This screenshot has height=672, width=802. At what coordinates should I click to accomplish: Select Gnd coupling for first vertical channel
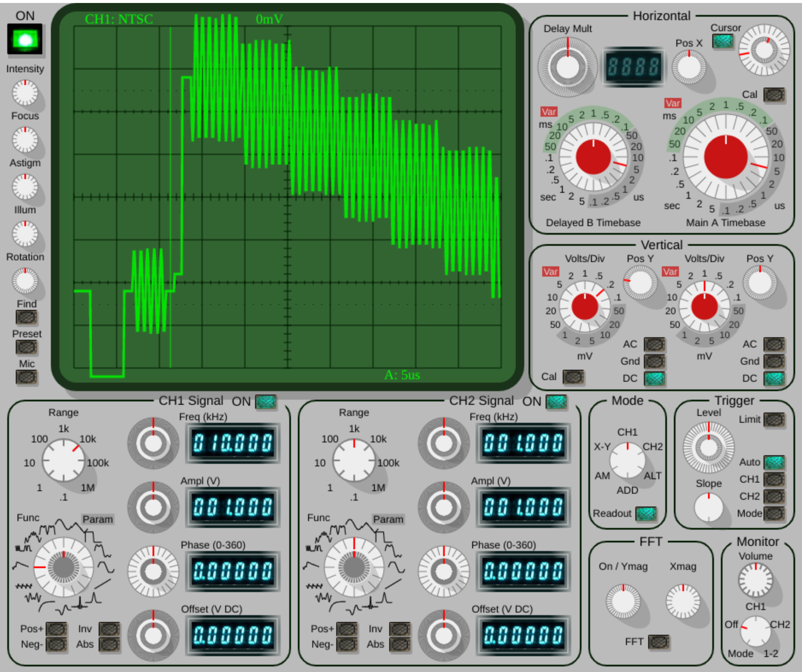click(x=655, y=362)
